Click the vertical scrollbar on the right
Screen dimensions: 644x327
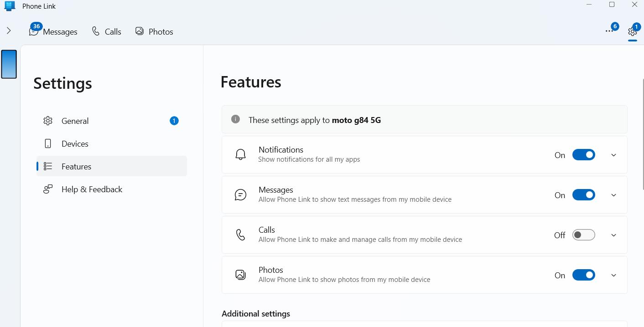pyautogui.click(x=642, y=137)
